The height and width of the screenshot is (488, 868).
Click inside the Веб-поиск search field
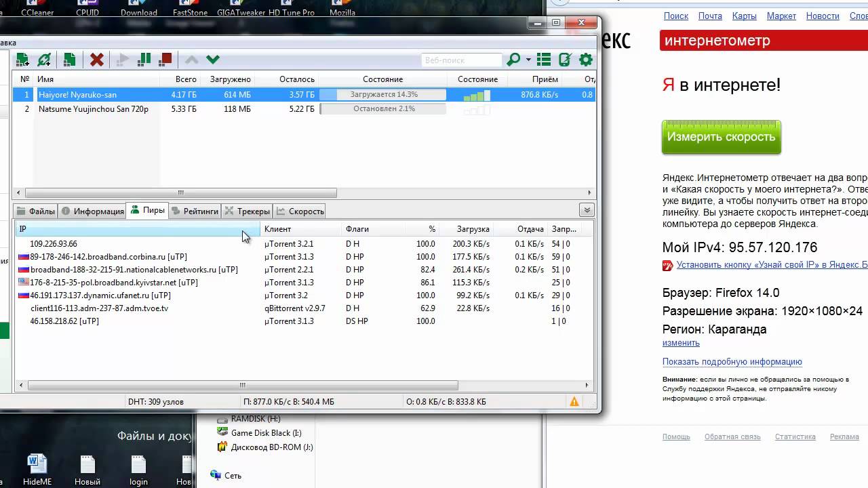coord(461,60)
